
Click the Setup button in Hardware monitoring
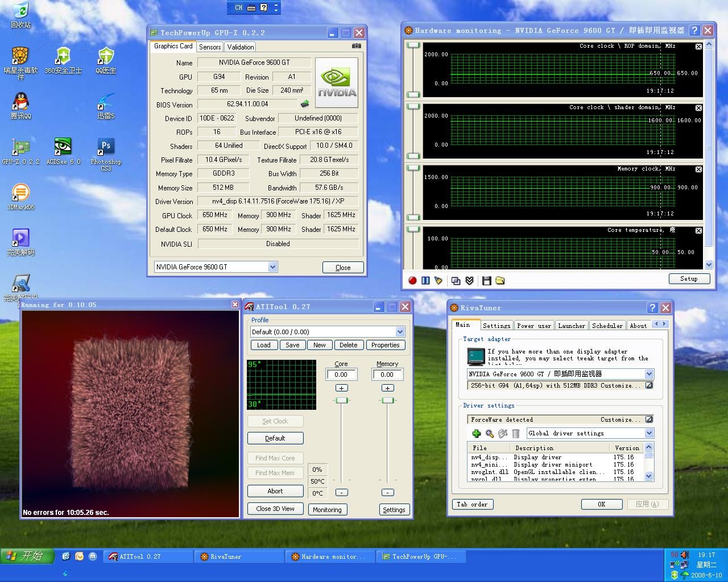click(689, 278)
